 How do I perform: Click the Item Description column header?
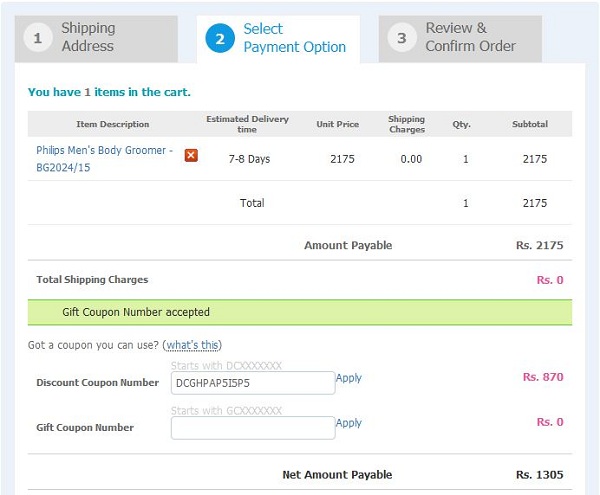[x=112, y=124]
